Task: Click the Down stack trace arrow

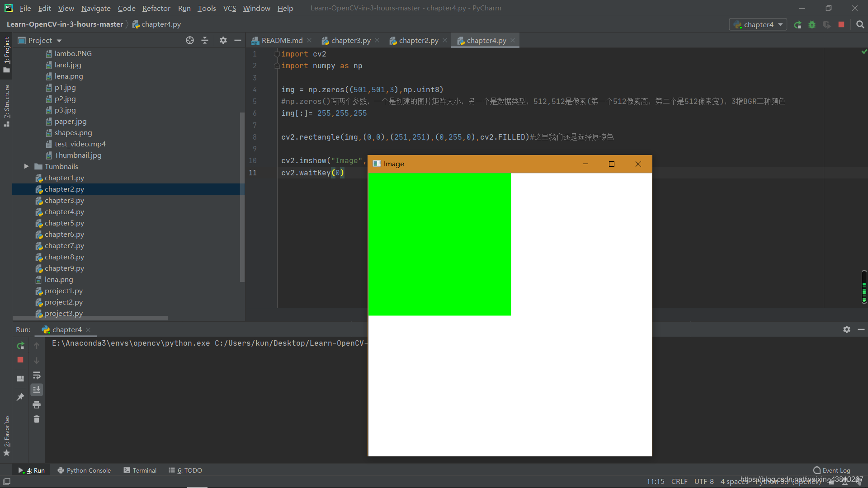Action: [x=37, y=361]
